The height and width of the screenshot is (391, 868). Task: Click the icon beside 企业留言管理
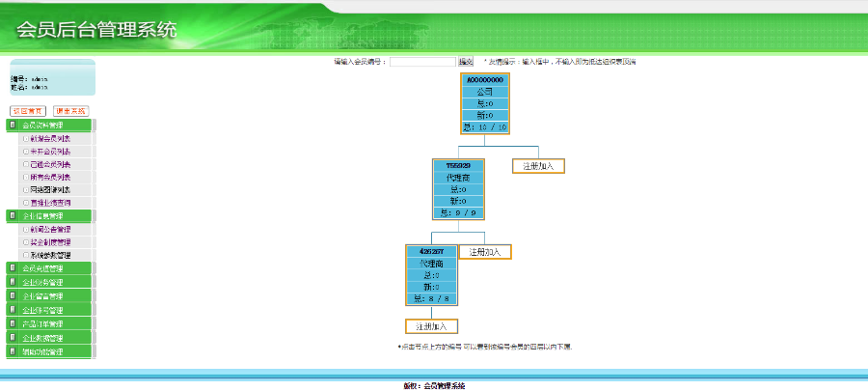tap(13, 295)
